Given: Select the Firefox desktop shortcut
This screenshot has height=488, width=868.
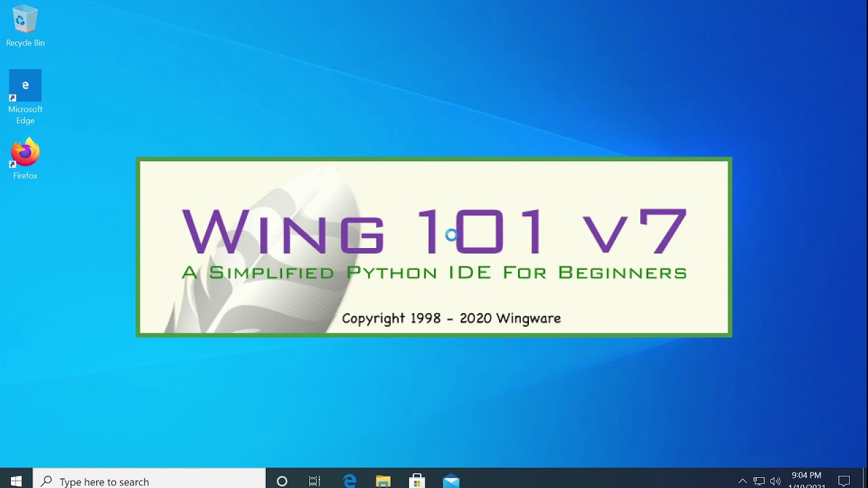Looking at the screenshot, I should [25, 159].
